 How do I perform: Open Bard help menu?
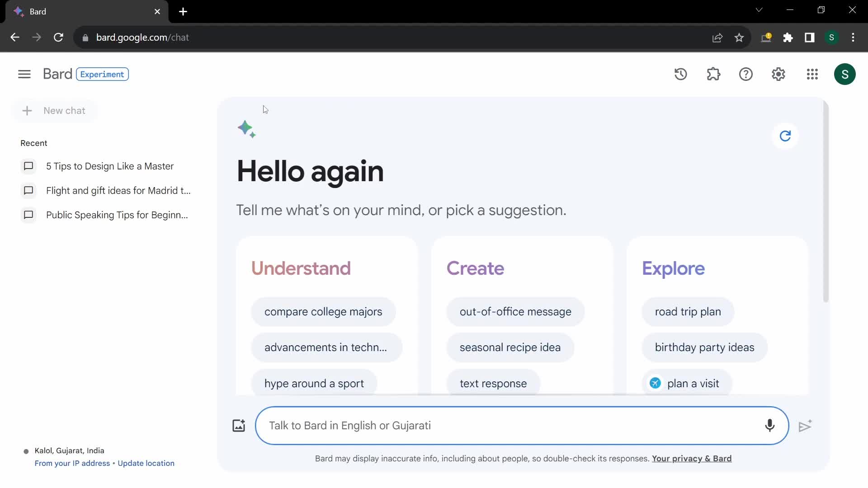tap(746, 74)
